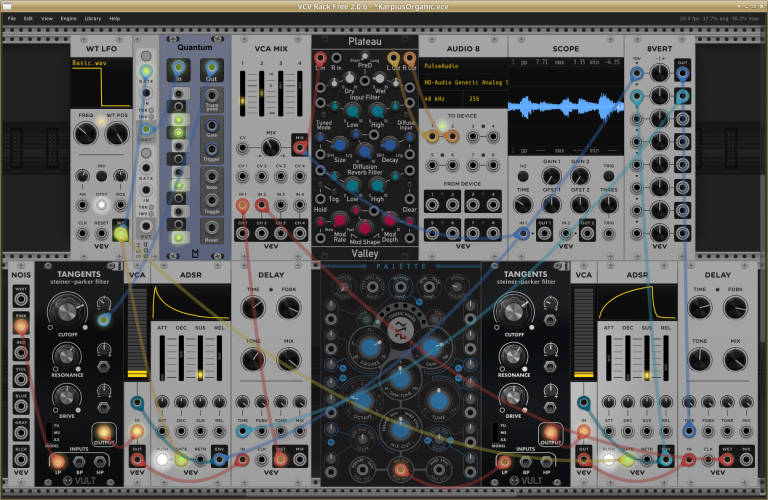This screenshot has height=500, width=768.
Task: Click the Quantum Out port
Action: click(x=212, y=67)
